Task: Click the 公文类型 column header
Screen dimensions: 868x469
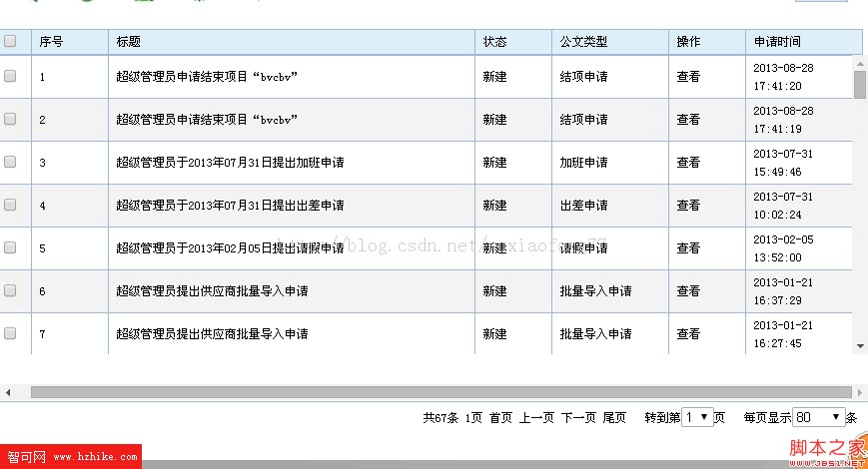Action: [583, 42]
